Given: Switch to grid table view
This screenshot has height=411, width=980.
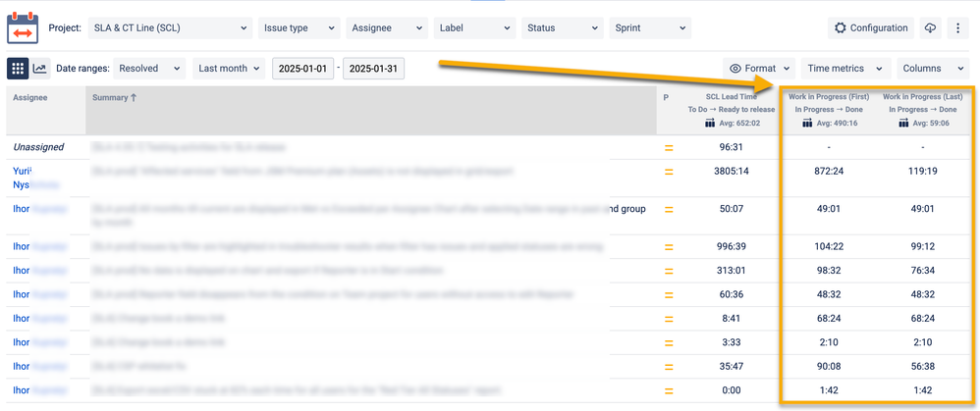Looking at the screenshot, I should click(18, 68).
